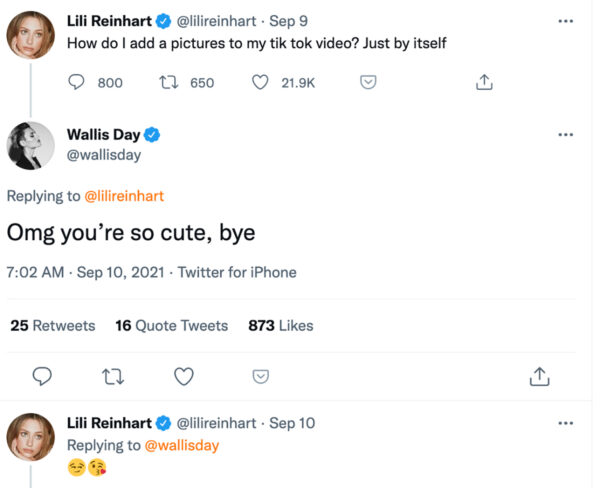Viewport: 600px width, 488px height.
Task: Retweet Lili Reinhart's tik tok question
Action: [169, 83]
